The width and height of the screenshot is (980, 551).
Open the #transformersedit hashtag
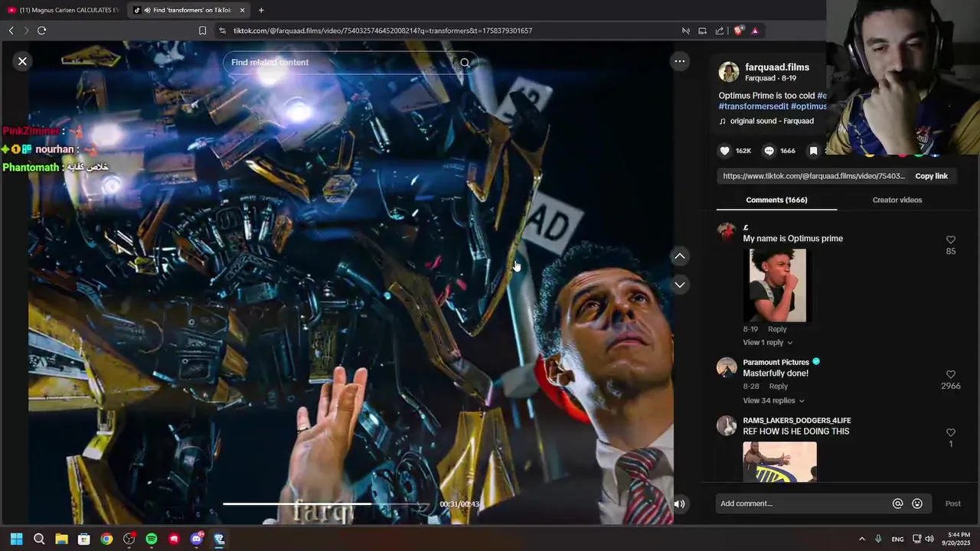pyautogui.click(x=753, y=106)
